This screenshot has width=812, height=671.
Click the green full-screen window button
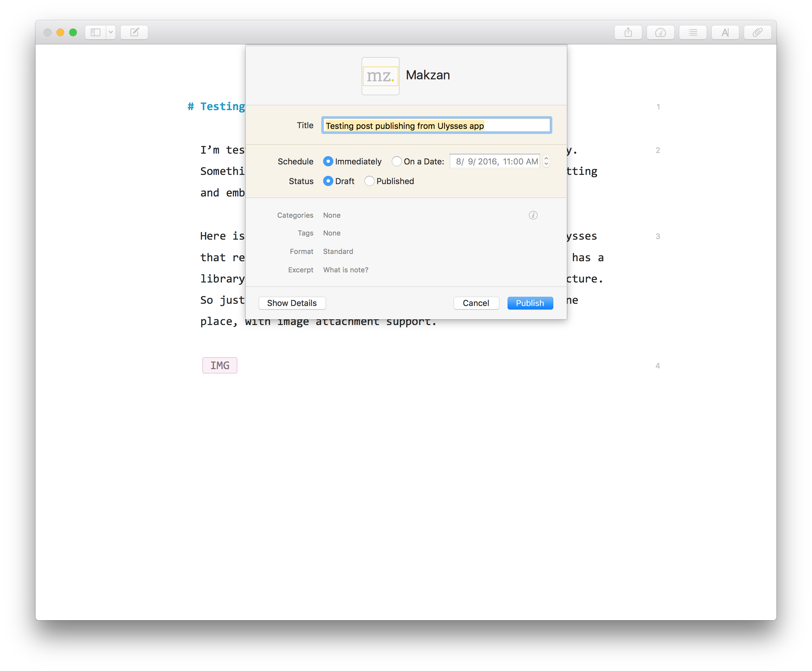(x=73, y=32)
